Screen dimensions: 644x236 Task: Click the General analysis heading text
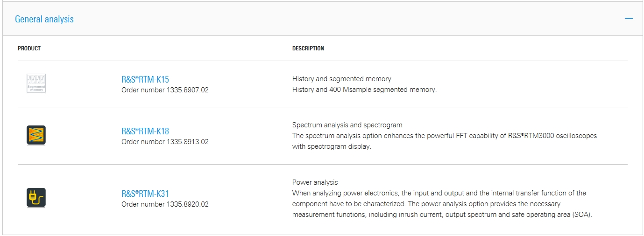click(44, 19)
